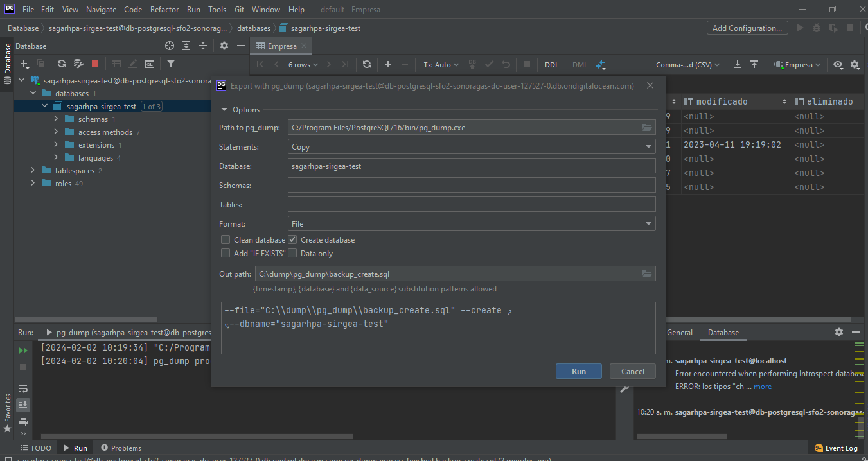This screenshot has height=461, width=868.
Task: Add a new row with plus icon
Action: click(388, 64)
